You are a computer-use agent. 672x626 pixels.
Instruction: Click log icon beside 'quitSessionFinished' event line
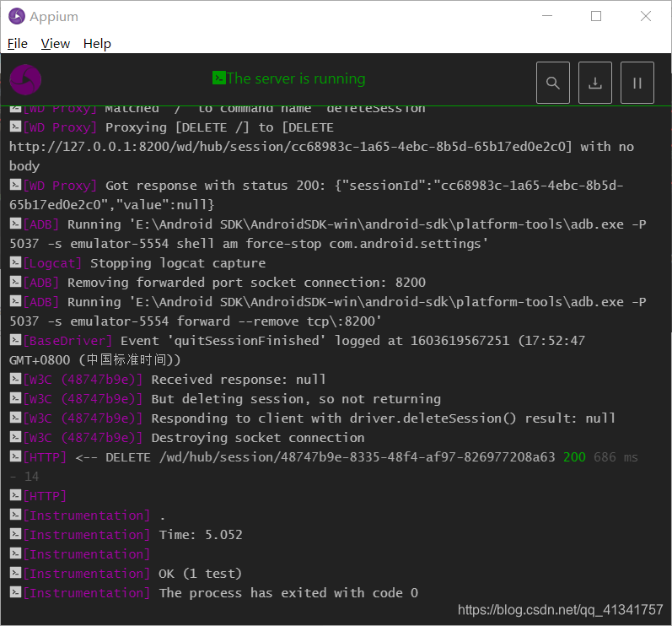[x=15, y=340]
